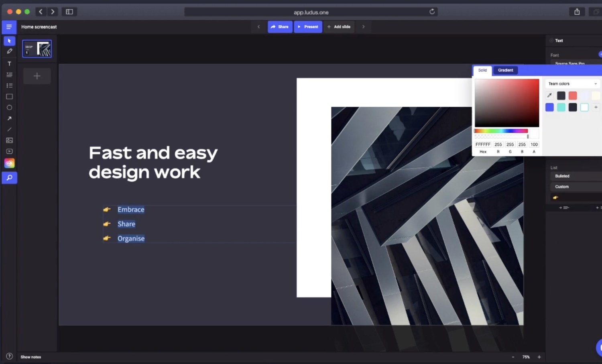
Task: Set list style to Custom
Action: pos(561,186)
